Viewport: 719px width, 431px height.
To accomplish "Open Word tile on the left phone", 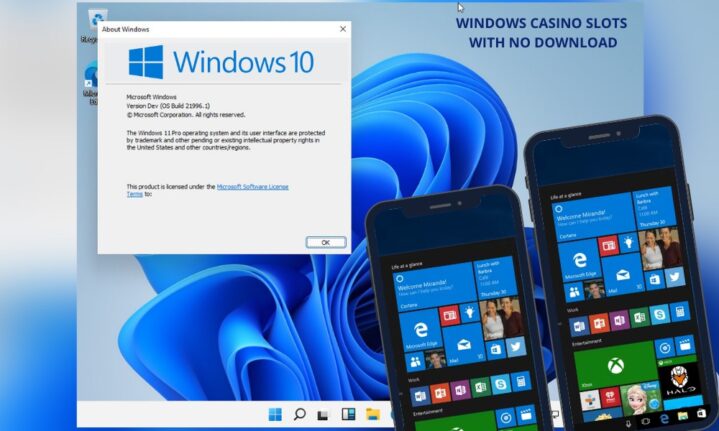I will [420, 396].
